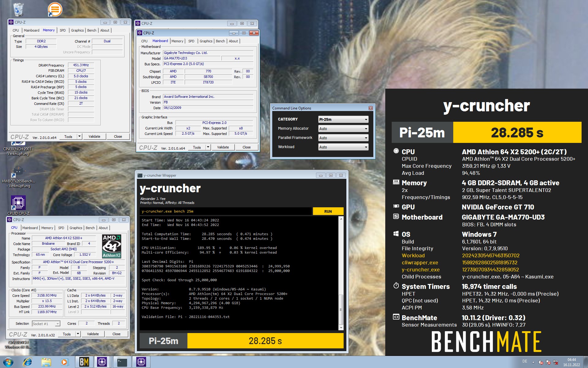
Task: Click the GA-MA770-UD3 model field in CPU-Z
Action: (191, 58)
